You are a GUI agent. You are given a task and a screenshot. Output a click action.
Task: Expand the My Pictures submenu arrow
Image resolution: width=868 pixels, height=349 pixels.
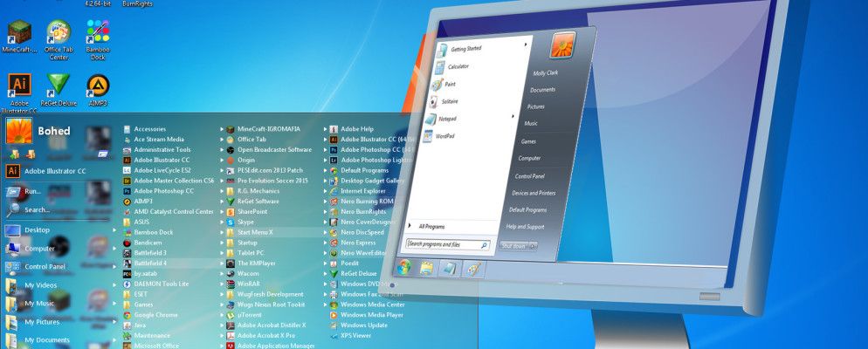[114, 322]
